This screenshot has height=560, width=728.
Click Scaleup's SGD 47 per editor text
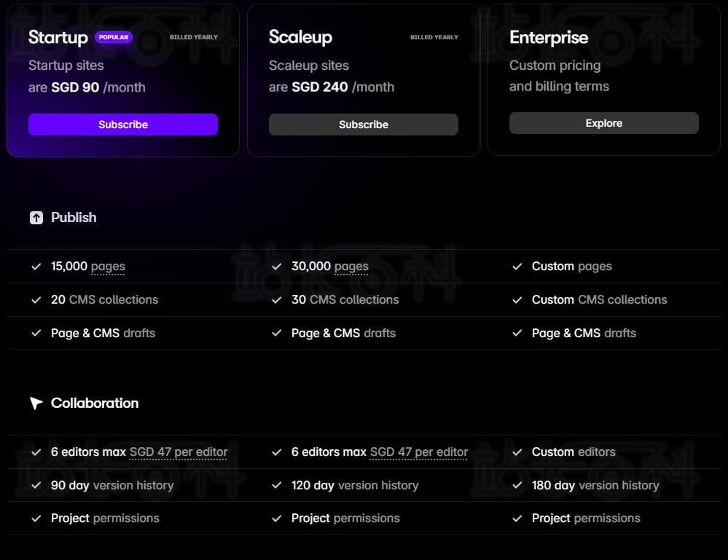[419, 452]
